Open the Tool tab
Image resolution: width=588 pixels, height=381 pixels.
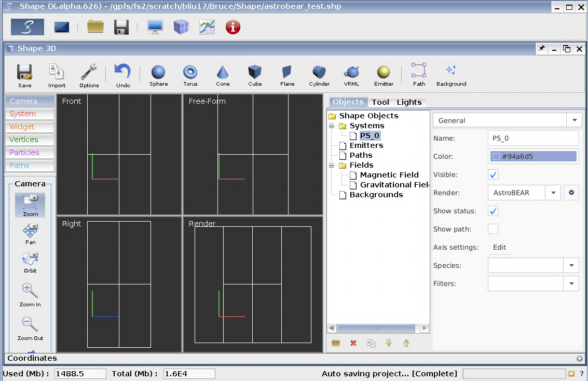tap(380, 102)
